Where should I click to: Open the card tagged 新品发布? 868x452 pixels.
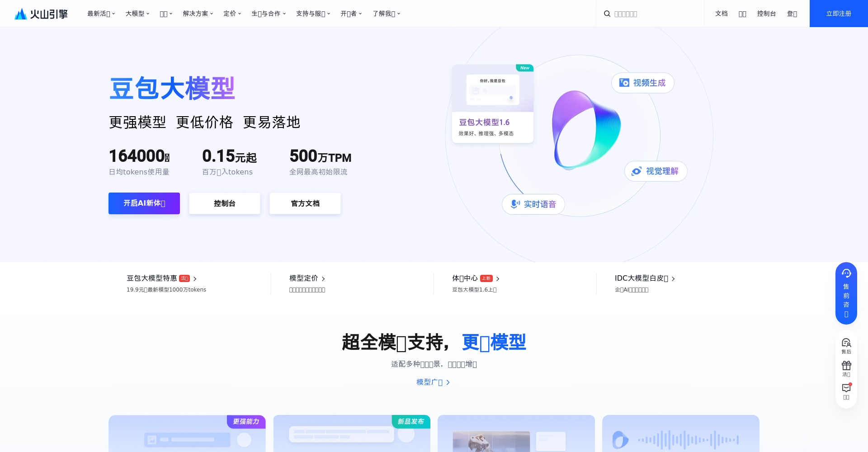pyautogui.click(x=352, y=433)
